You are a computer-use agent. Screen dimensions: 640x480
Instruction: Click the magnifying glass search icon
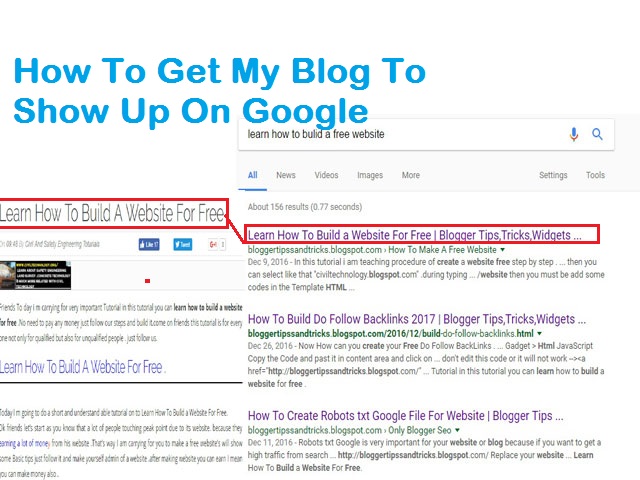598,134
